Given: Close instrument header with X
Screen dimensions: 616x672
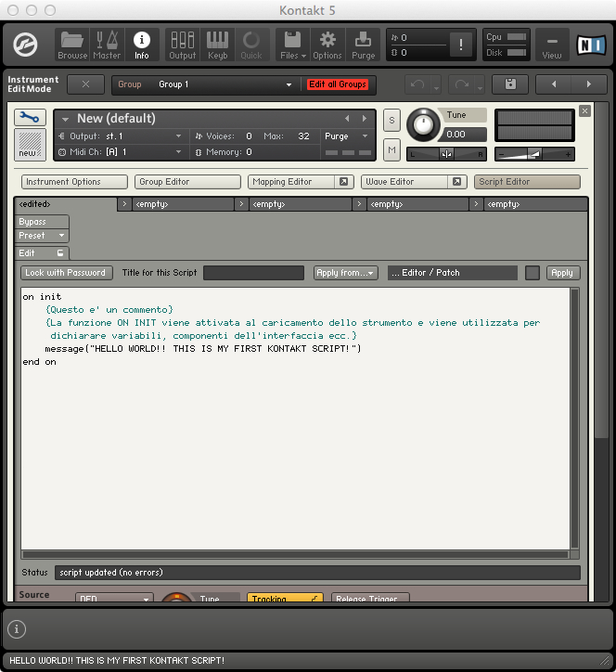Looking at the screenshot, I should click(x=584, y=111).
